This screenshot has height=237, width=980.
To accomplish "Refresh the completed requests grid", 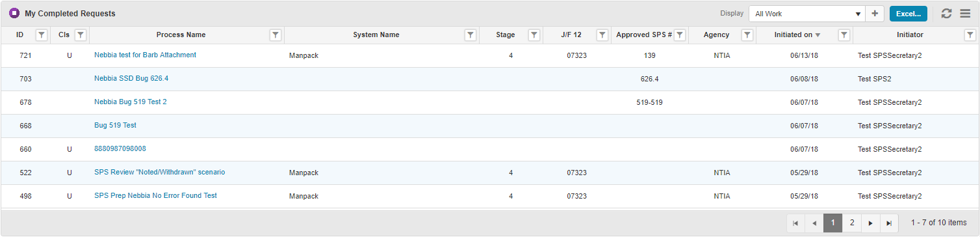I will point(947,14).
